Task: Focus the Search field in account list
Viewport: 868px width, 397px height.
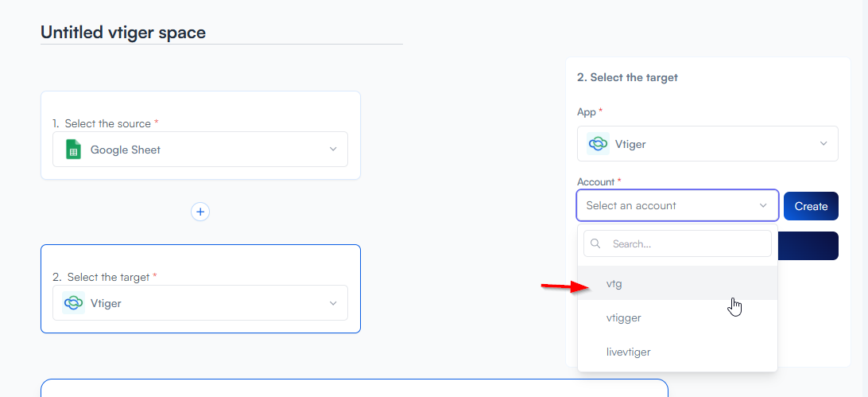Action: (x=688, y=244)
